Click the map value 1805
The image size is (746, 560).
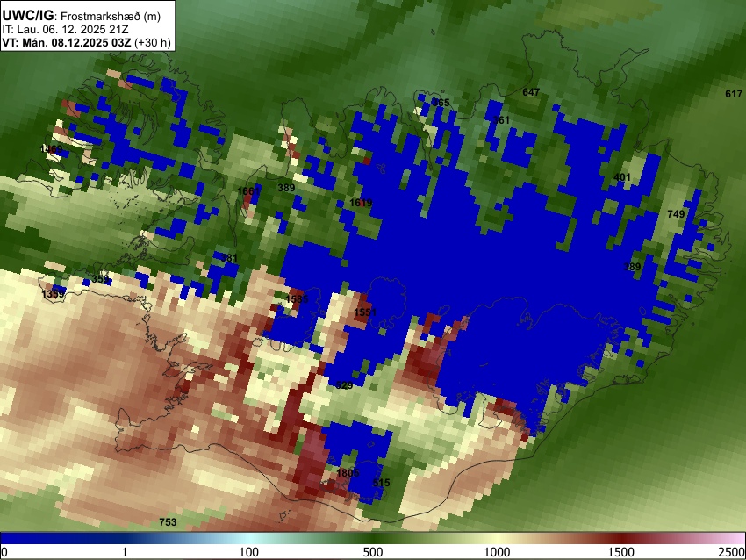coord(348,473)
